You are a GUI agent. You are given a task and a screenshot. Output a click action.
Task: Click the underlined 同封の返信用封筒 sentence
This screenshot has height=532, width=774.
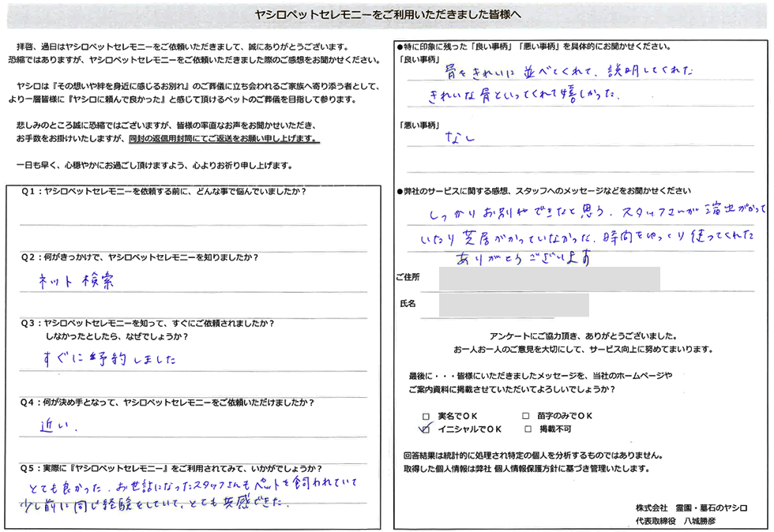point(224,139)
